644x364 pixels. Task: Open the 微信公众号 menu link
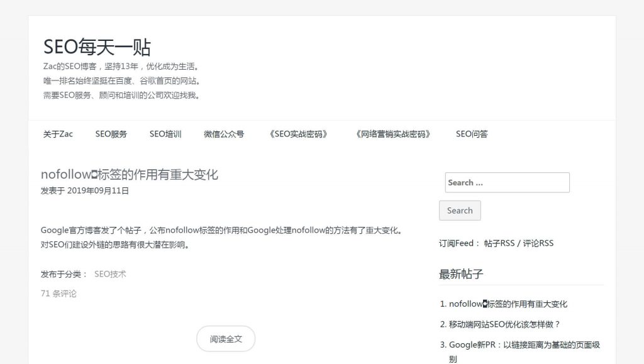point(224,134)
